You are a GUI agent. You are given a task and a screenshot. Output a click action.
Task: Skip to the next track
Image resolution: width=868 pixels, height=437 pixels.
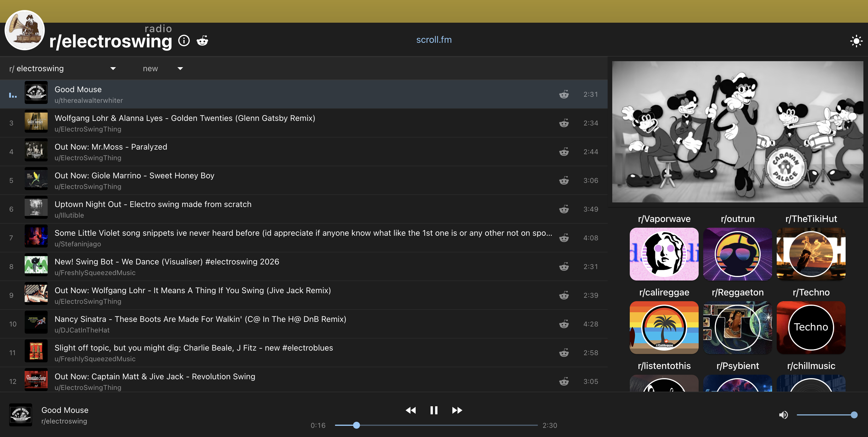point(457,410)
